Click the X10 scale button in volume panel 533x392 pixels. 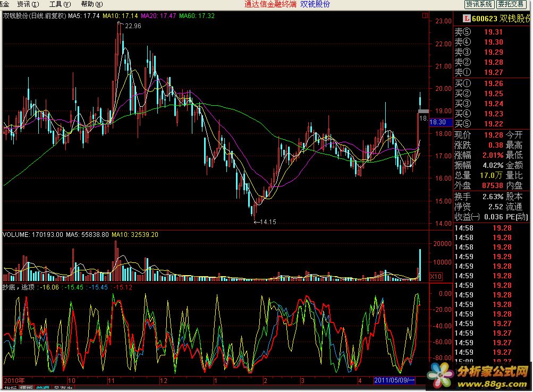click(x=436, y=277)
